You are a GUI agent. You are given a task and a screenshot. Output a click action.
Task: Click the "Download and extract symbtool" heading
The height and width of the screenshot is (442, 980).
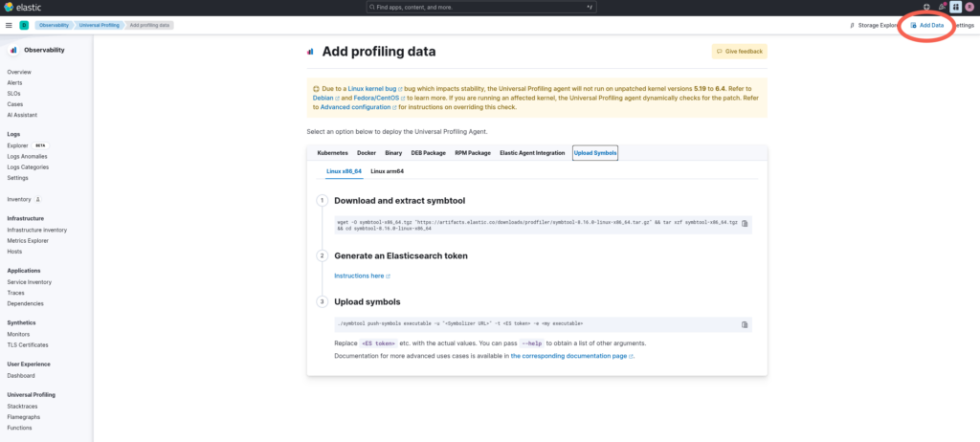(399, 201)
